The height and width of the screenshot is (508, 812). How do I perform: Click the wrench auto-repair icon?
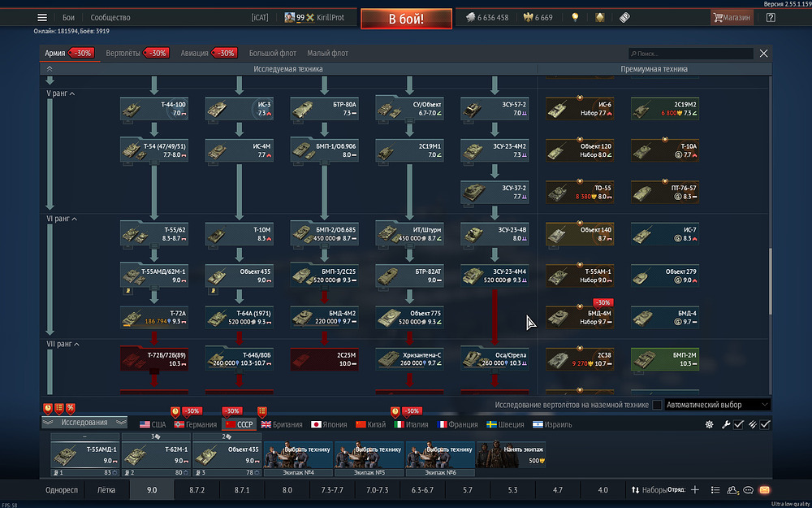[726, 424]
